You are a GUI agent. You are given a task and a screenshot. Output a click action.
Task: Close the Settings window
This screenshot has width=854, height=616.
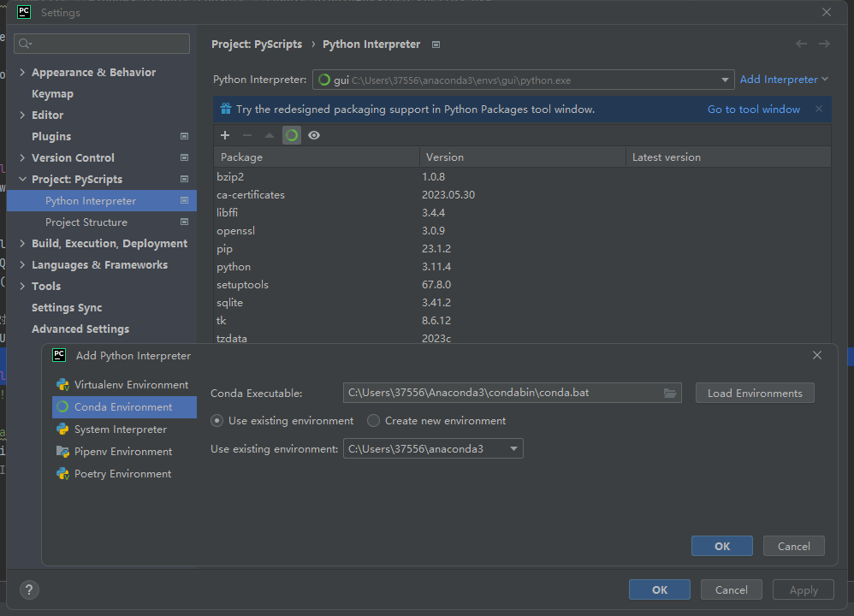point(827,12)
